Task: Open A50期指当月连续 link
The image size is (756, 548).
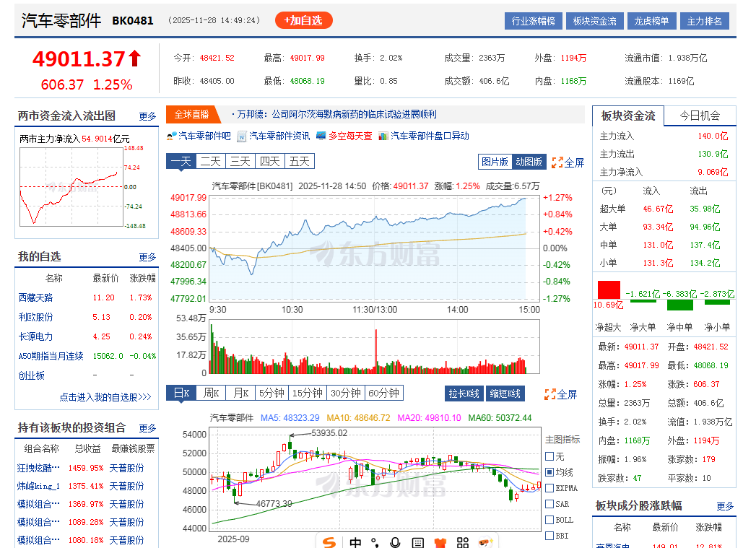Action: (x=51, y=356)
